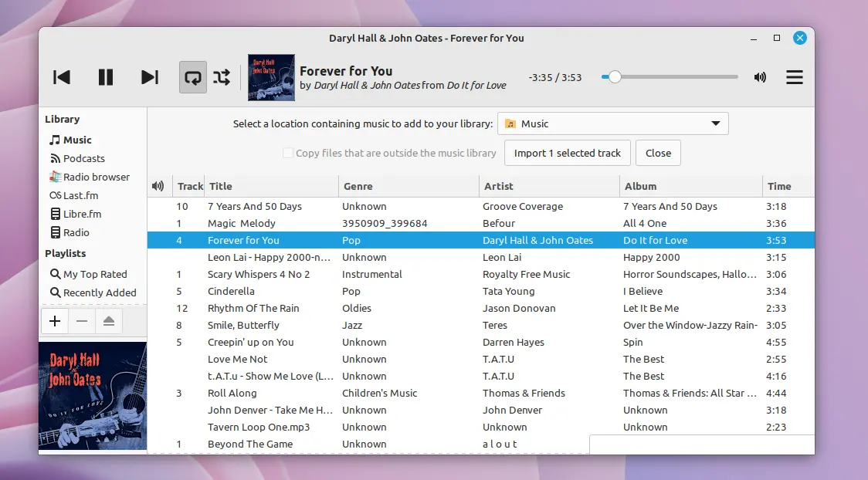The image size is (868, 480).
Task: Add a new playlist with plus button
Action: [x=55, y=321]
